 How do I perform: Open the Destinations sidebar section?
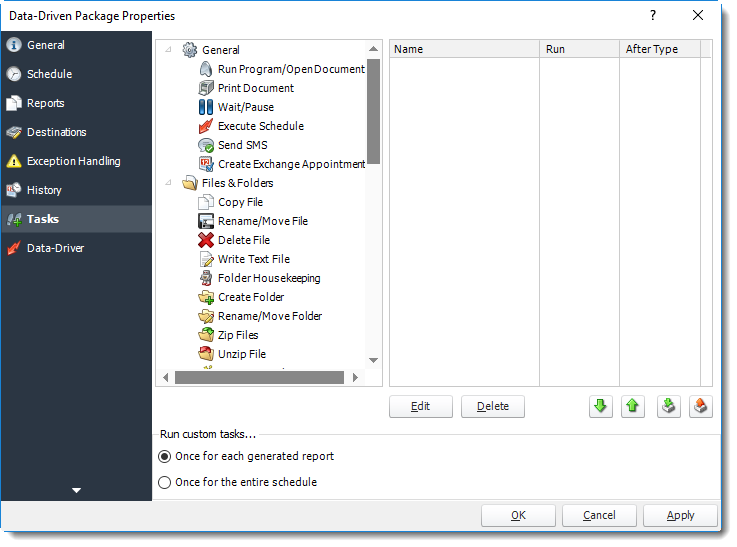point(76,132)
